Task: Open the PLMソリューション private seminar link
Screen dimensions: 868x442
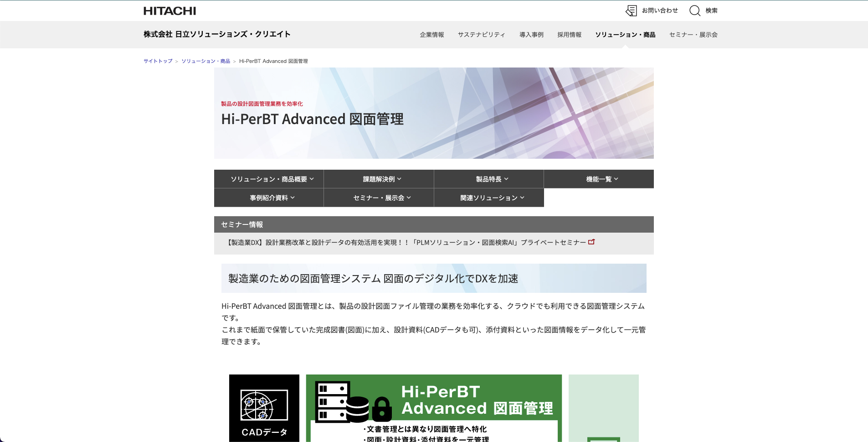Action: (406, 243)
